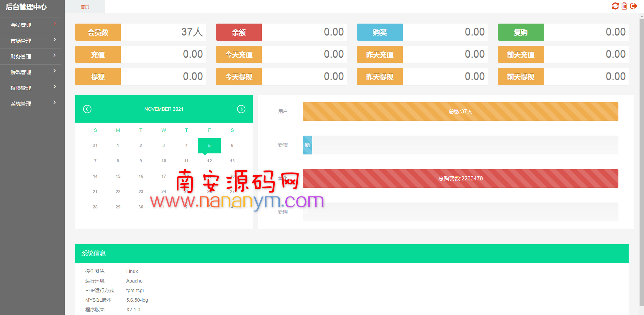Expand 权限管理 sidebar menu arrow
The width and height of the screenshot is (644, 315).
coord(55,86)
